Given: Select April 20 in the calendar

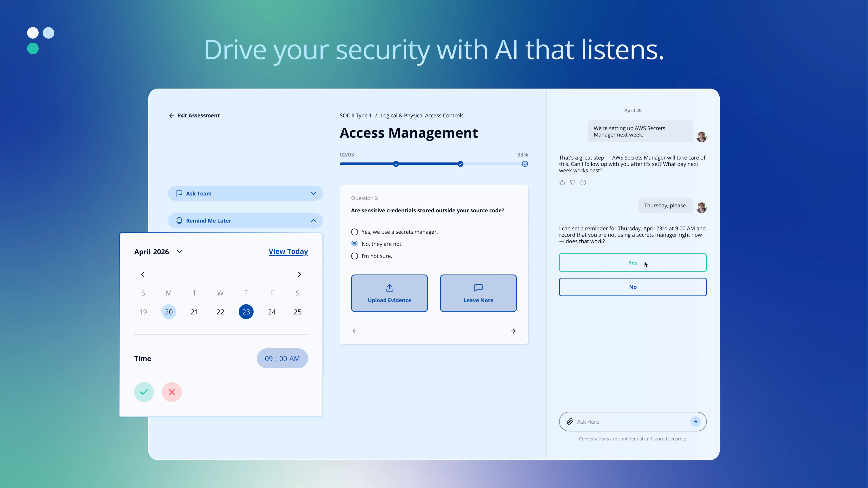Looking at the screenshot, I should tap(169, 312).
